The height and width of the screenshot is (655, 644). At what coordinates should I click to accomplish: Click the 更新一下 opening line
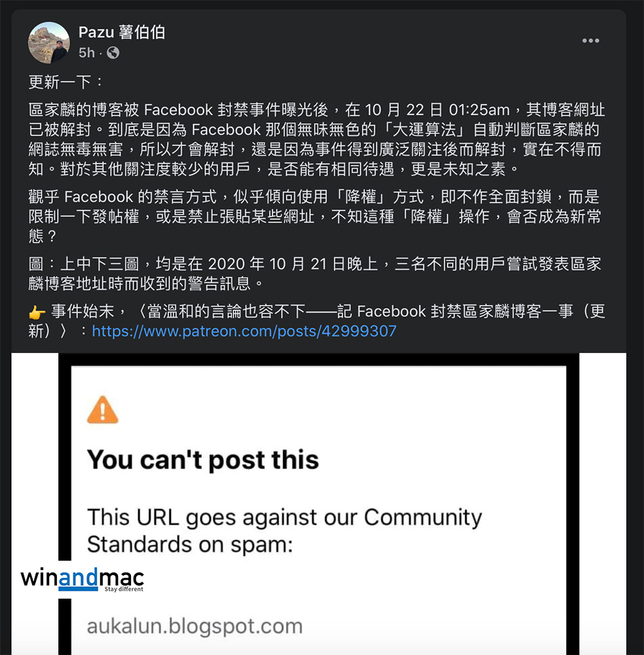(66, 82)
